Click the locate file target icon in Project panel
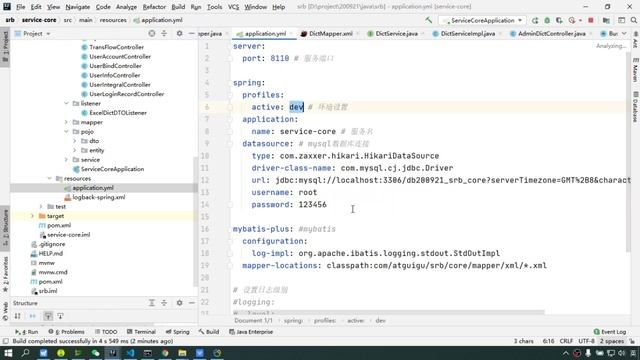This screenshot has height=360, width=640. 151,33
